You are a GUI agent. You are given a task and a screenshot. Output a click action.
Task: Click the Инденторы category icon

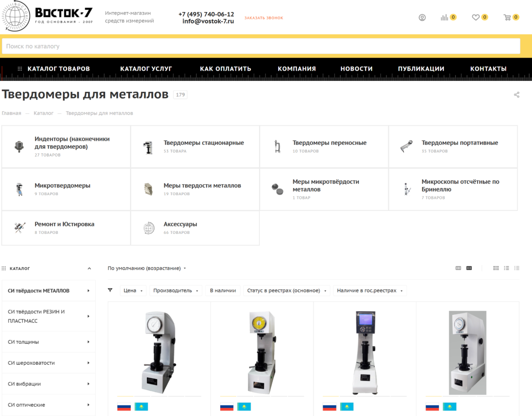[x=19, y=147]
